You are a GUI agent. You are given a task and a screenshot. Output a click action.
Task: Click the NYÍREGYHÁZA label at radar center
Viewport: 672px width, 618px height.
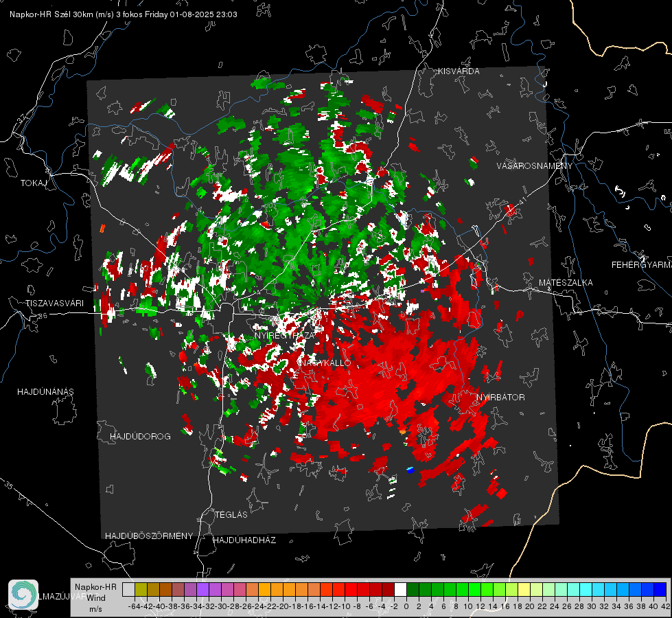coord(285,335)
